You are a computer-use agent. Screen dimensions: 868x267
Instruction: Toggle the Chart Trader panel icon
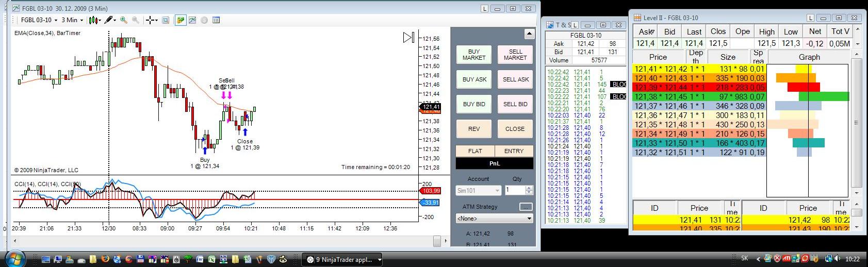[x=181, y=20]
